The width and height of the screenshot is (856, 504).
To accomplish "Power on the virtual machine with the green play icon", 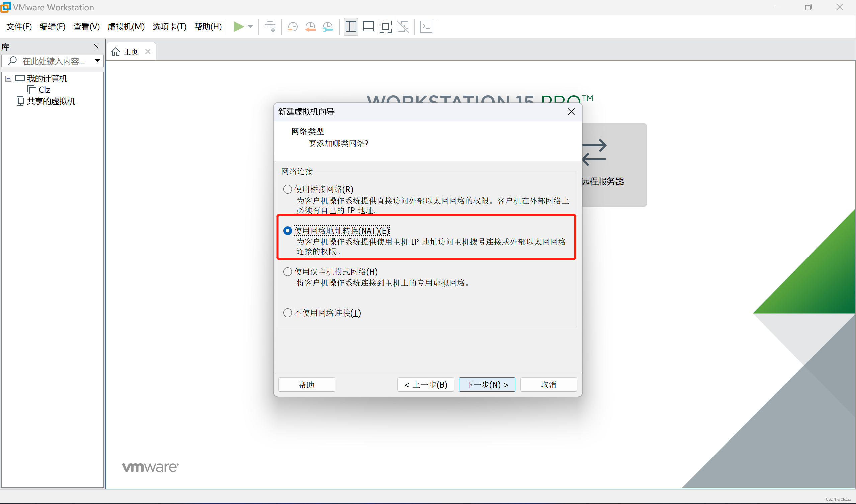I will 240,27.
